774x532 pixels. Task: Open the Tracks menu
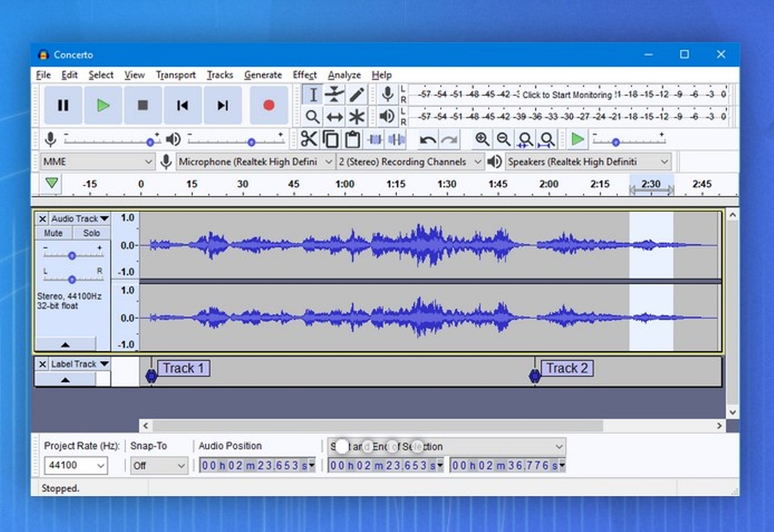point(219,75)
